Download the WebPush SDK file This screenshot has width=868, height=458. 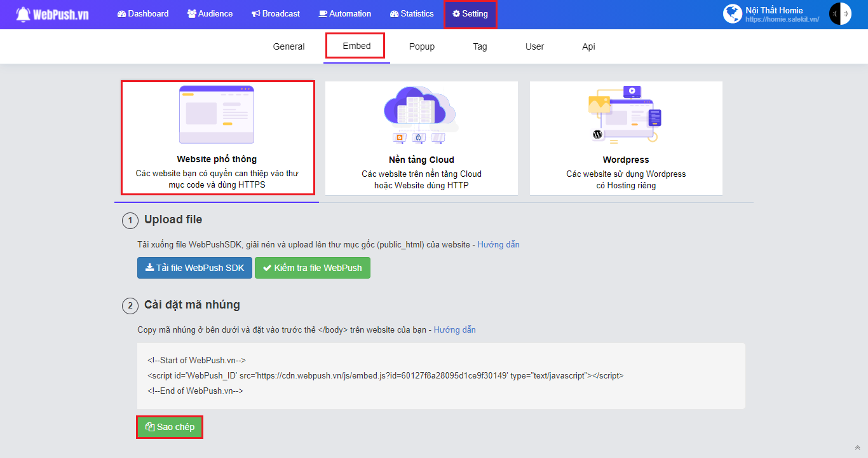coord(194,268)
